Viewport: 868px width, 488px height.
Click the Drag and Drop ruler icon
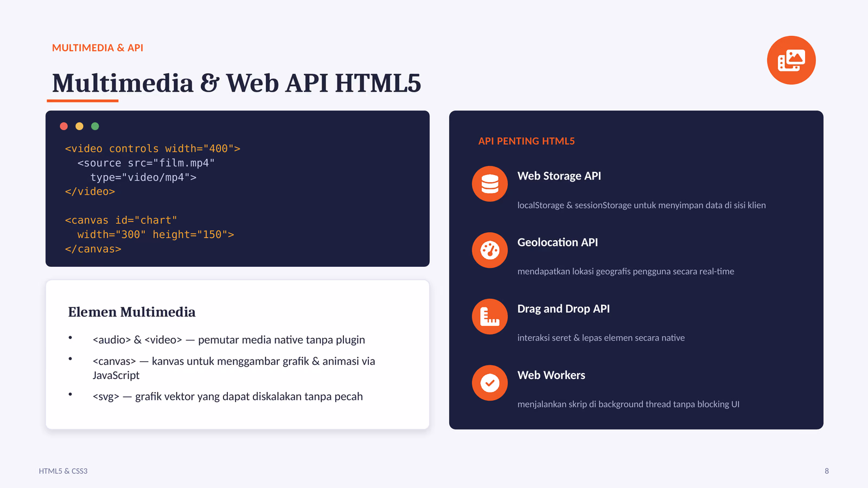point(490,317)
